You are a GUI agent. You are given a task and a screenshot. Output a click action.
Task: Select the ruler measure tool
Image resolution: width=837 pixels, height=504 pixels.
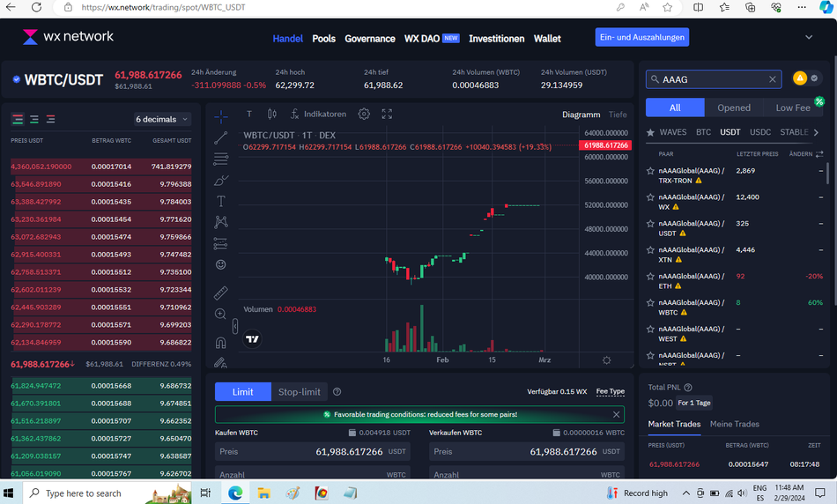[221, 293]
